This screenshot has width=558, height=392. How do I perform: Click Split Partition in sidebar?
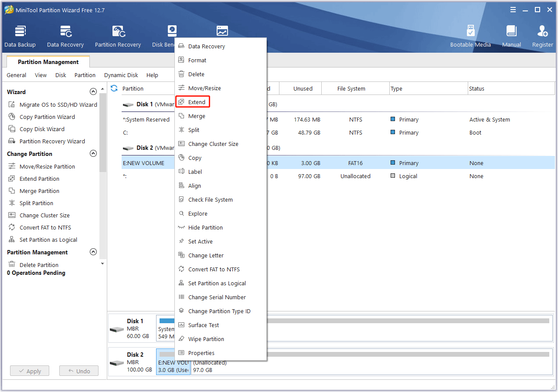tap(36, 203)
